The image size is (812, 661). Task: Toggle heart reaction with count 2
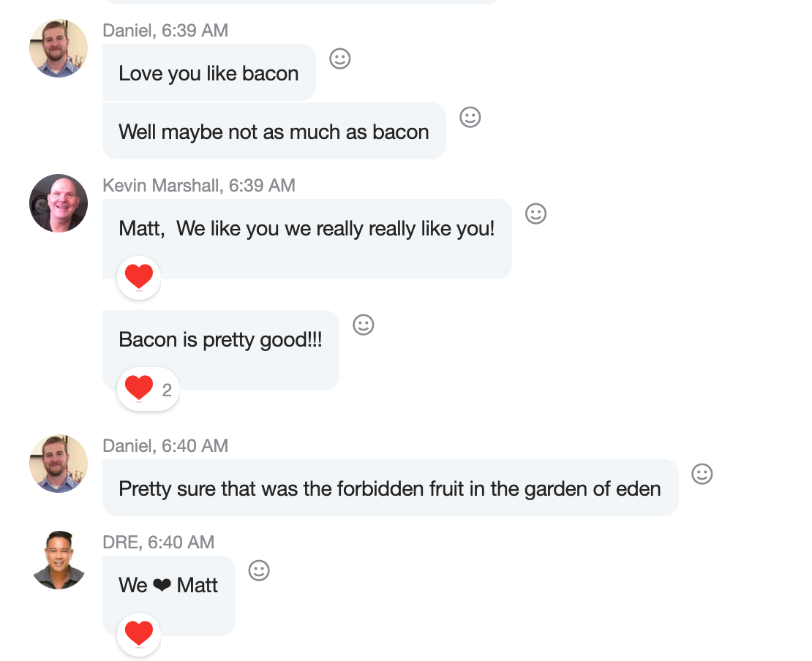tap(147, 389)
